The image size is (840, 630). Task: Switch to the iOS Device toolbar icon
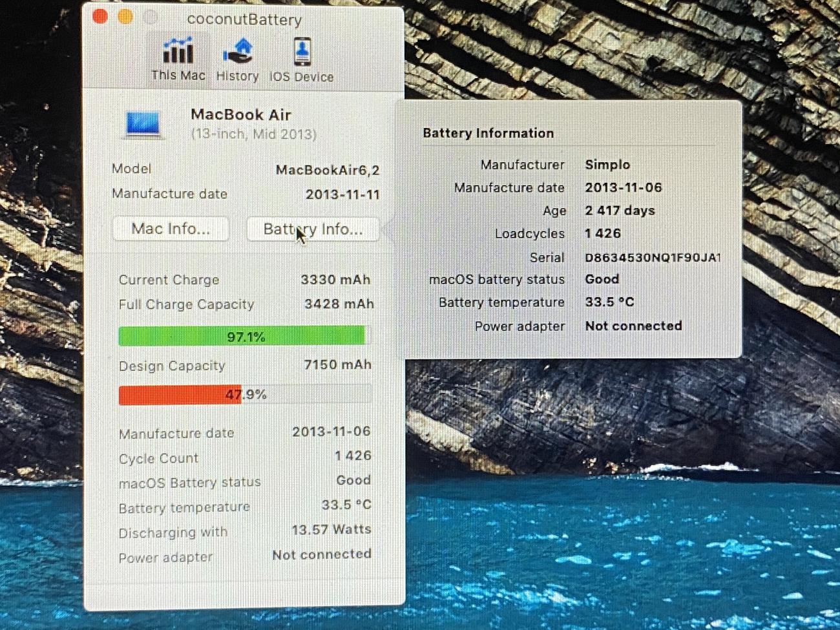(x=301, y=59)
